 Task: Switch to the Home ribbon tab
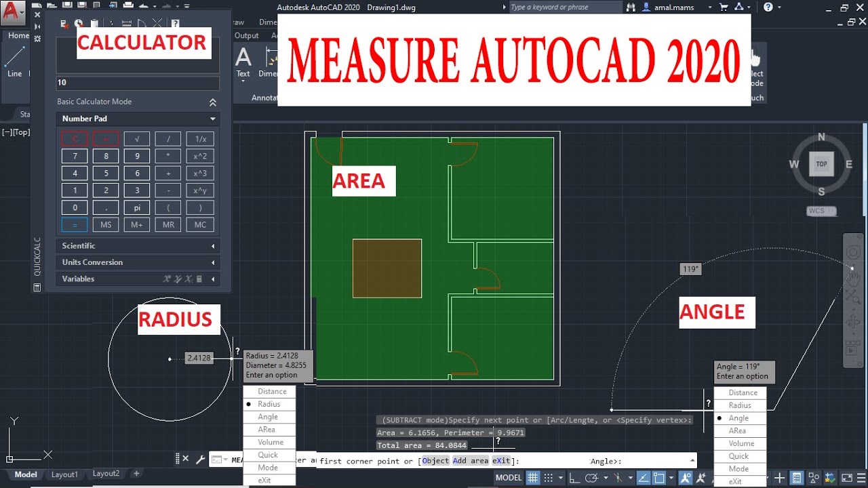(18, 35)
